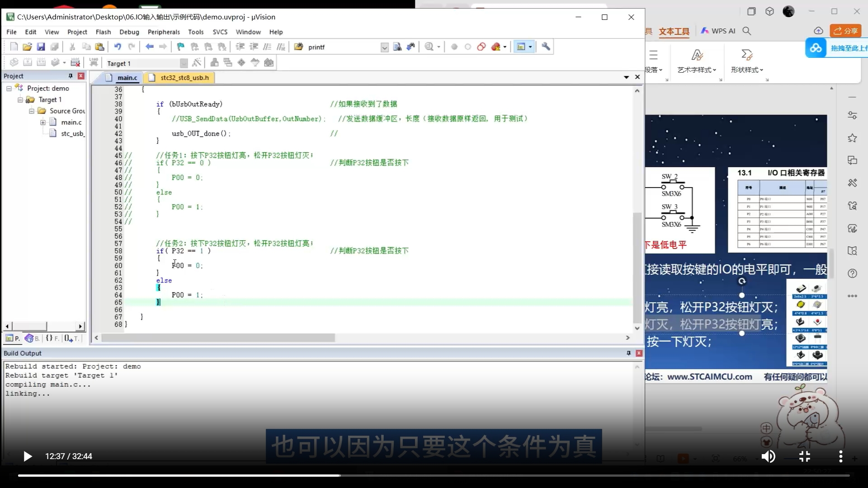This screenshot has height=488, width=868.
Task: Open the Flash menu
Action: tap(103, 32)
